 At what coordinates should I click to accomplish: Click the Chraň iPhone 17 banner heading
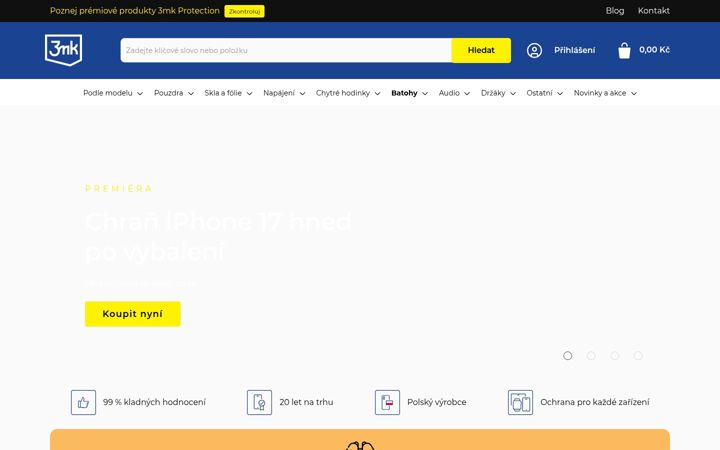pos(218,236)
